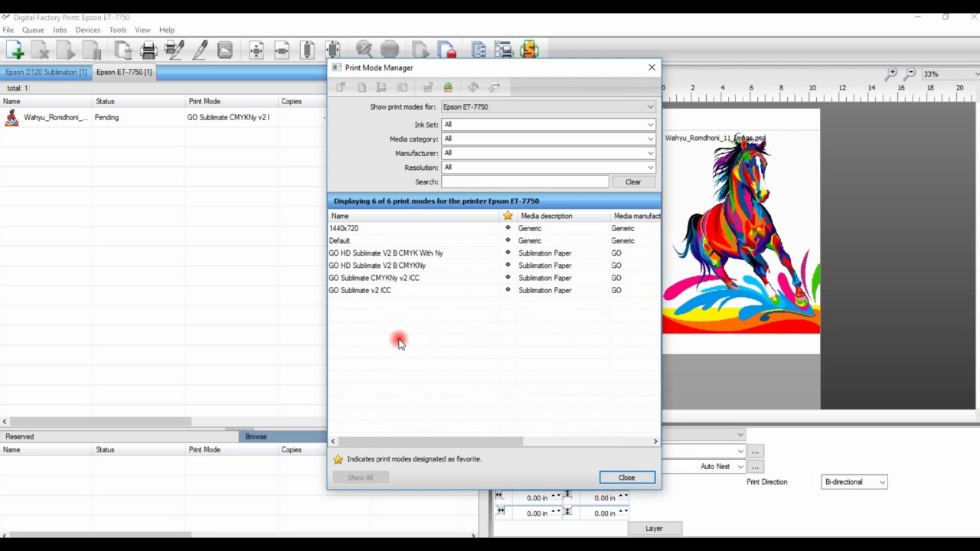Viewport: 980px width, 551px height.
Task: Select GO Sublimate CMYKNy v2 ICC row
Action: coord(494,278)
